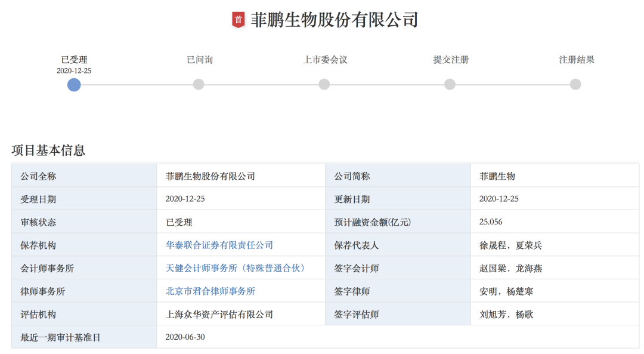Image resolution: width=644 pixels, height=354 pixels.
Task: Click the 上市委会议 stage label
Action: (325, 60)
